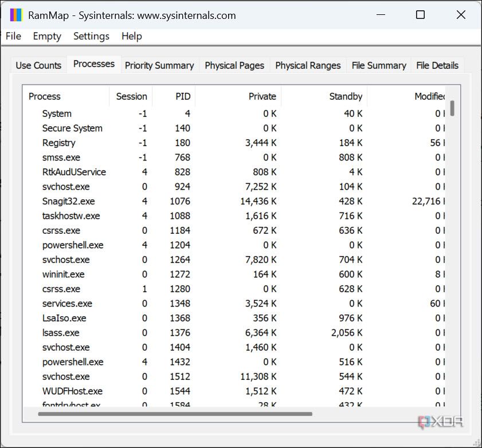Screen dimensions: 482x448
Task: Select the lsass.exe process row
Action: click(61, 333)
